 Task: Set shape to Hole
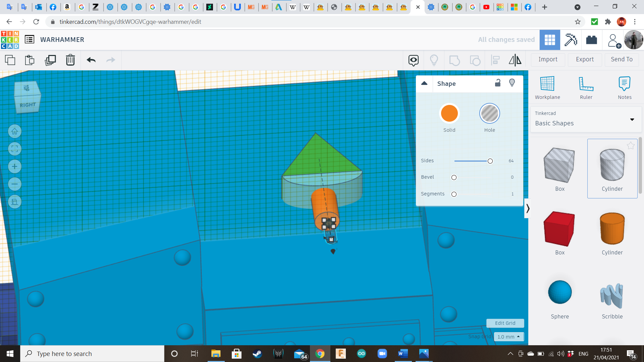point(489,113)
